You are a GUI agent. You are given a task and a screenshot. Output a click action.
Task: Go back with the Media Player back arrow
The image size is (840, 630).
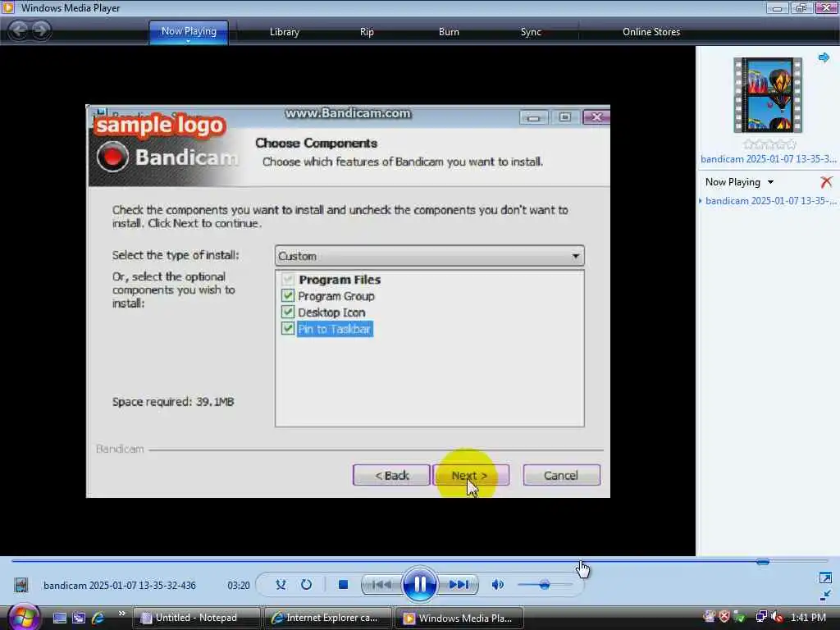19,30
